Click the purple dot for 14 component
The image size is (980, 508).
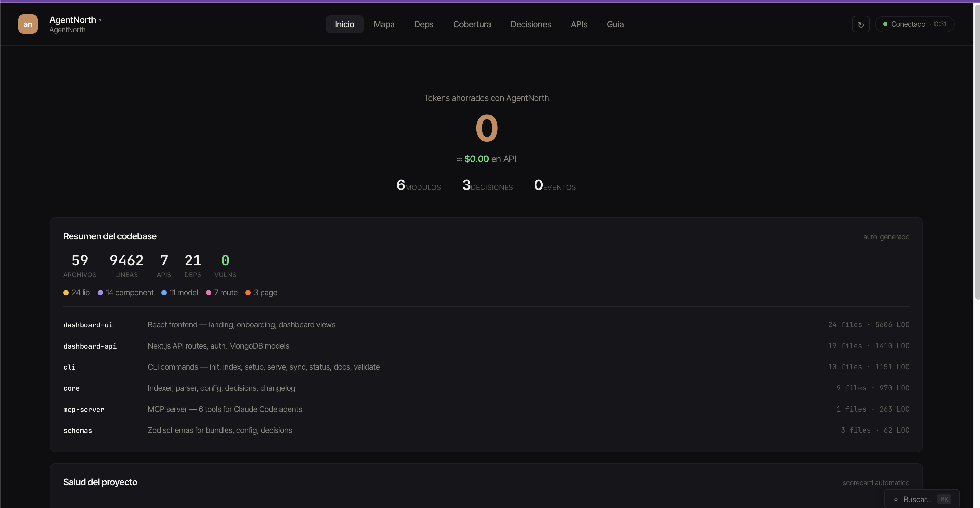[x=100, y=293]
